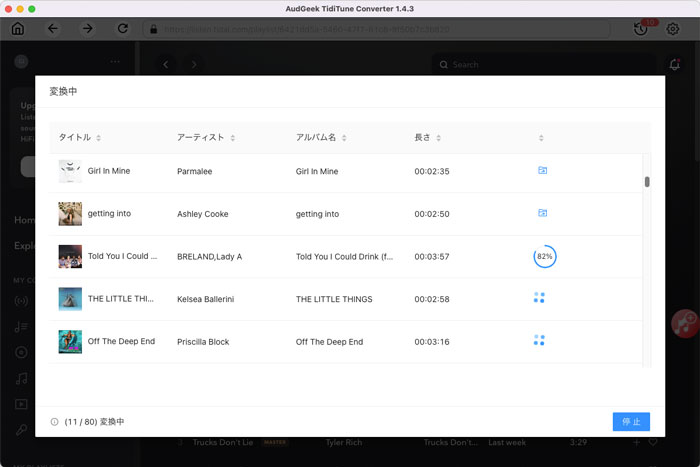Select THE LITTLE THINGS album thumbnail

click(70, 299)
